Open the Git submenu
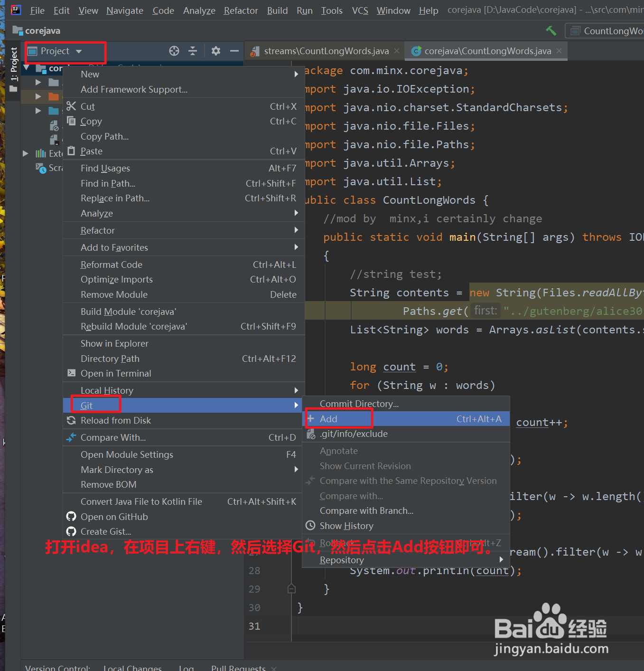 point(184,405)
